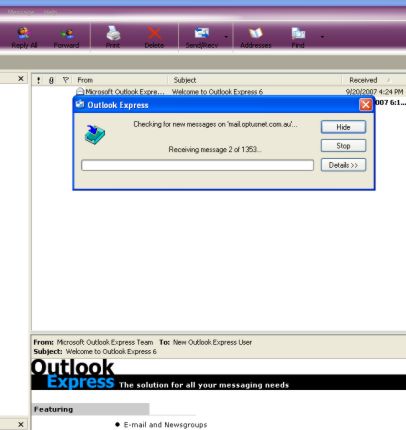The height and width of the screenshot is (430, 406).
Task: Sort by the flag column header
Action: coord(66,80)
